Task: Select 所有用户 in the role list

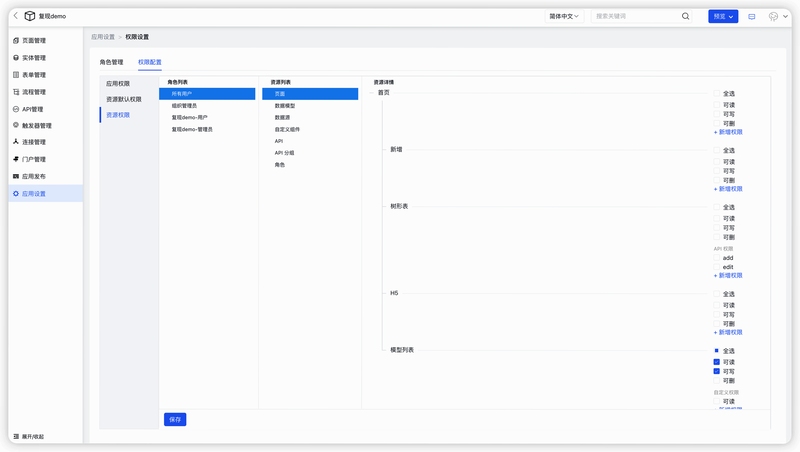Action: click(207, 94)
